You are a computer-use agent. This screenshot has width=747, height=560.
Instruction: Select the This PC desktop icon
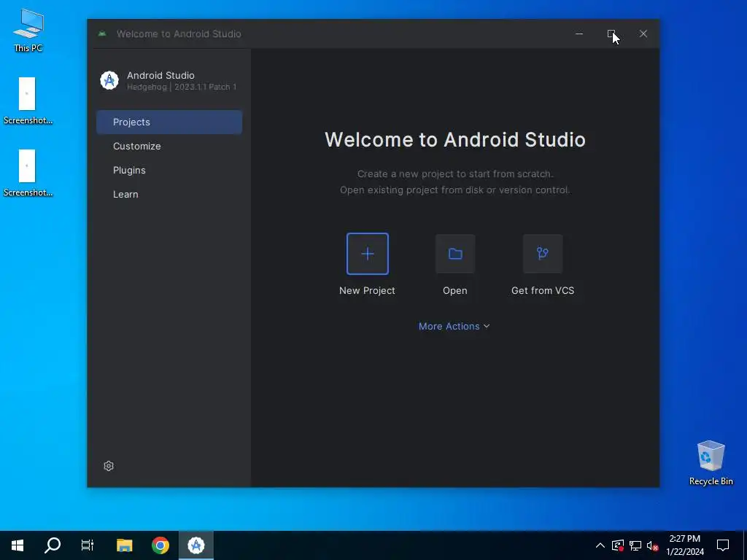pos(28,31)
